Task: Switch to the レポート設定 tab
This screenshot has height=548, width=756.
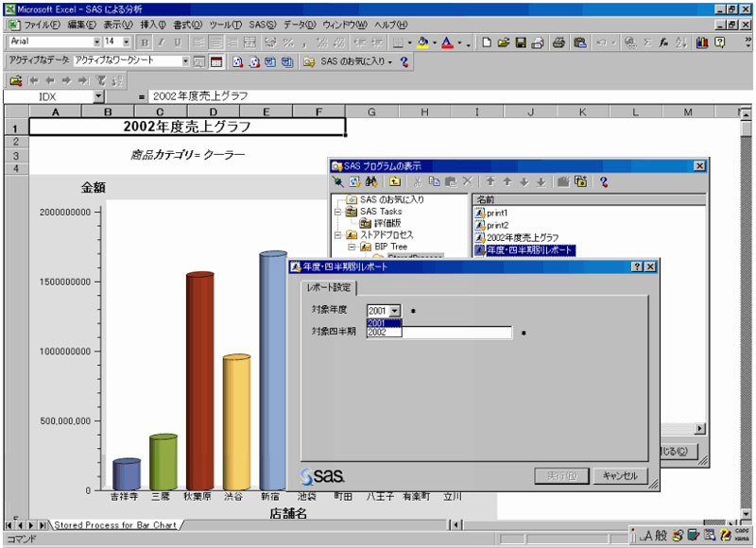Action: coord(329,288)
